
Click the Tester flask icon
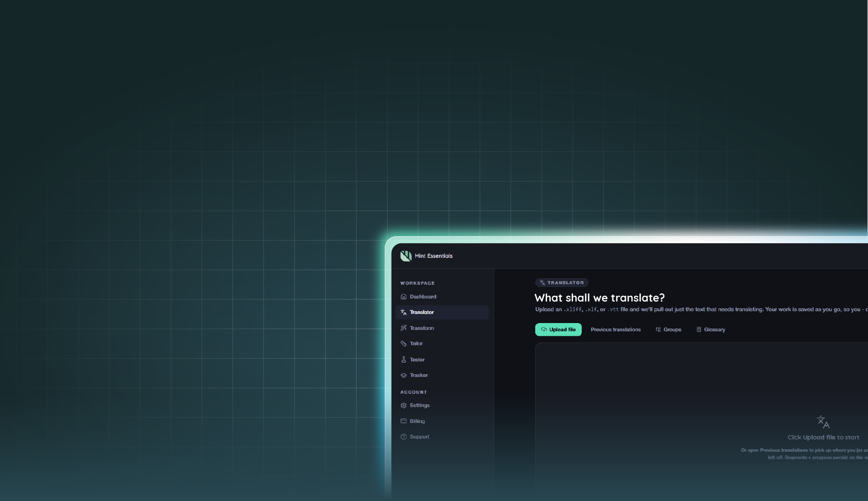pos(403,360)
